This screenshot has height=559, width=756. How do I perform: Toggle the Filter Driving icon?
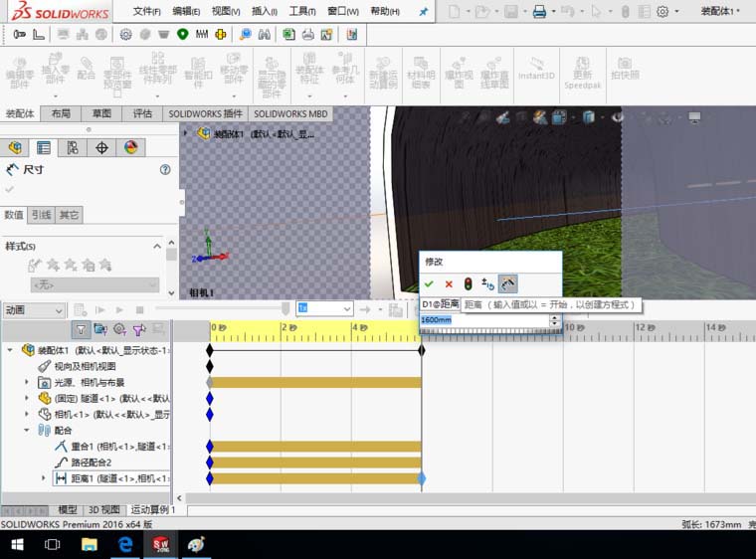(x=119, y=329)
